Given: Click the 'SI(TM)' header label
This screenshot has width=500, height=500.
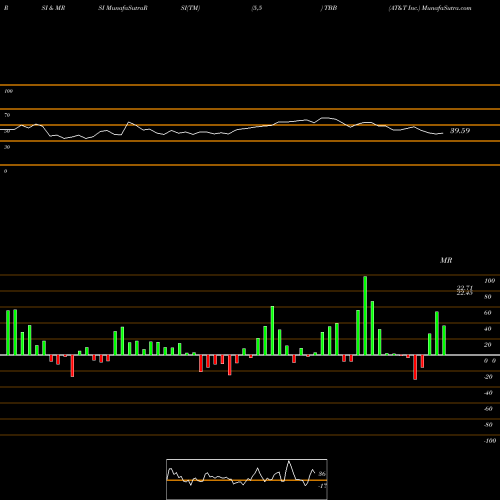Looking at the screenshot, I should [x=190, y=8].
